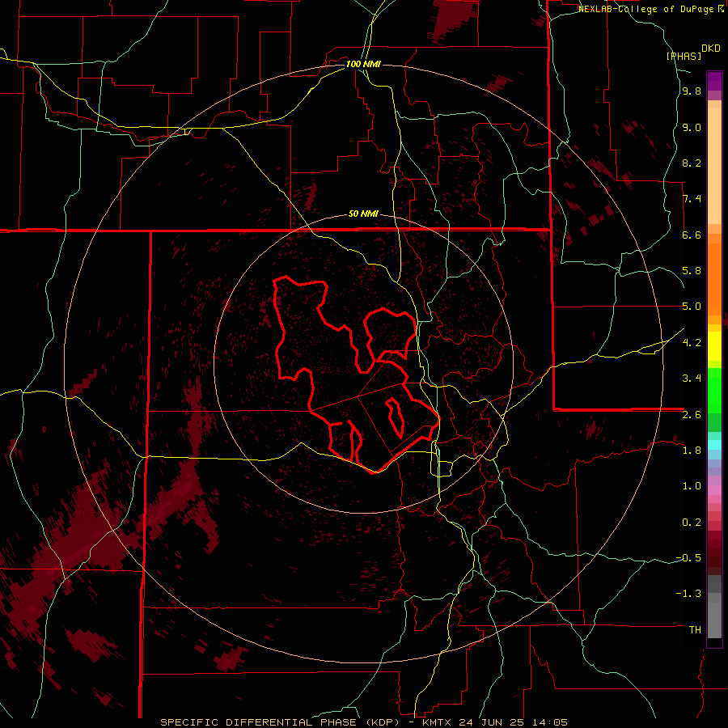This screenshot has width=728, height=728.
Task: Click the '24 JUN 25' date stamp
Action: pos(490,722)
